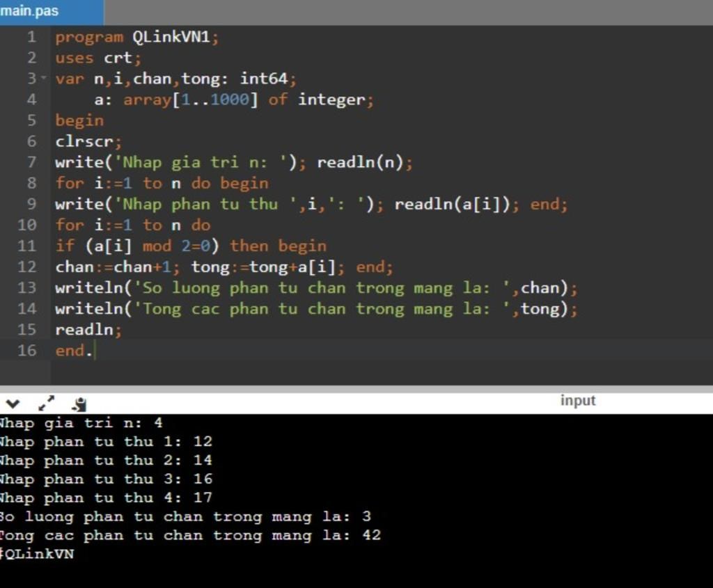This screenshot has width=713, height=588.
Task: Click console output 'Tong cac phan tu chan ... 42'
Action: coord(190,535)
